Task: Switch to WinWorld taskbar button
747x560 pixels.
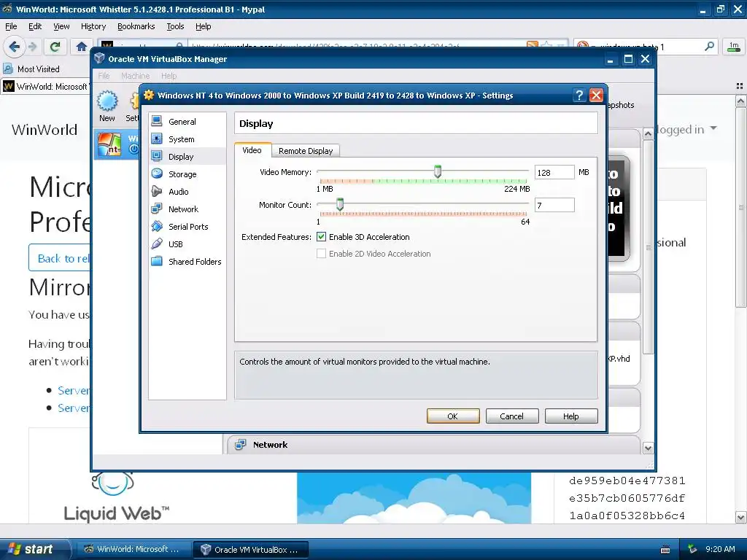Action: pos(132,549)
